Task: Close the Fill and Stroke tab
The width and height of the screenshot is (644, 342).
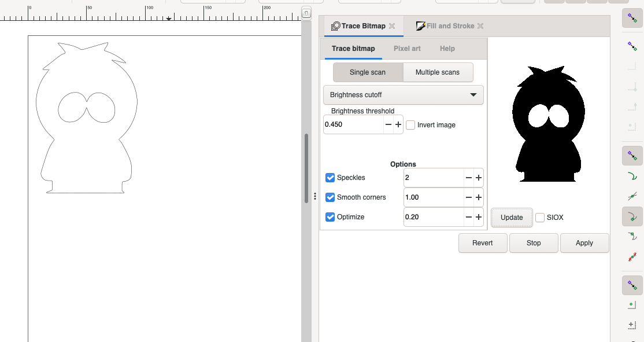Action: (480, 26)
